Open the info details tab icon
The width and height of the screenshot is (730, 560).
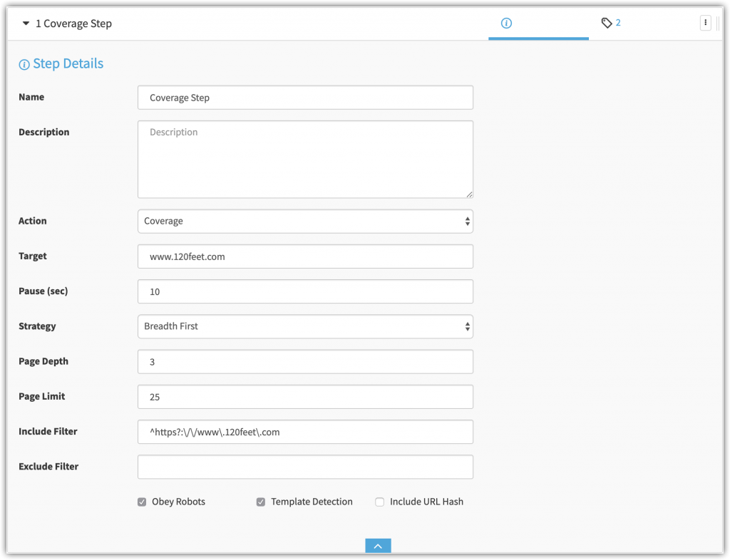tap(506, 23)
